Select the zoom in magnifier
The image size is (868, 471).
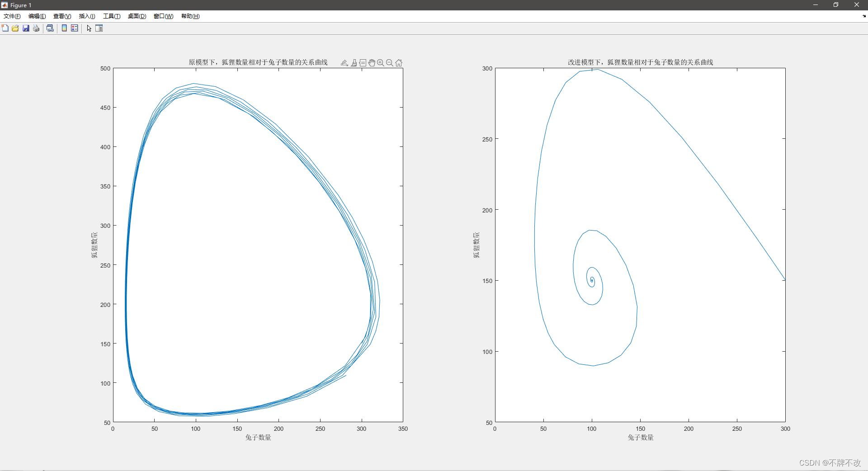[x=381, y=63]
